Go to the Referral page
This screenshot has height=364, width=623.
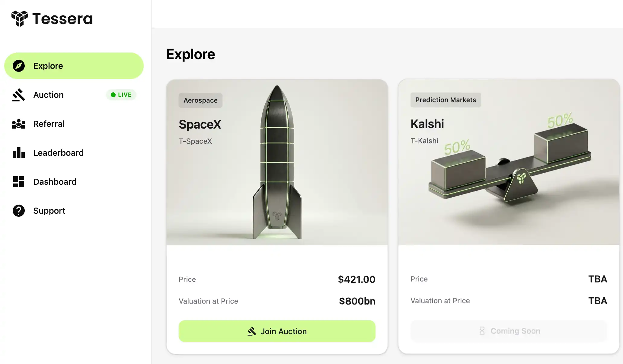pos(49,124)
